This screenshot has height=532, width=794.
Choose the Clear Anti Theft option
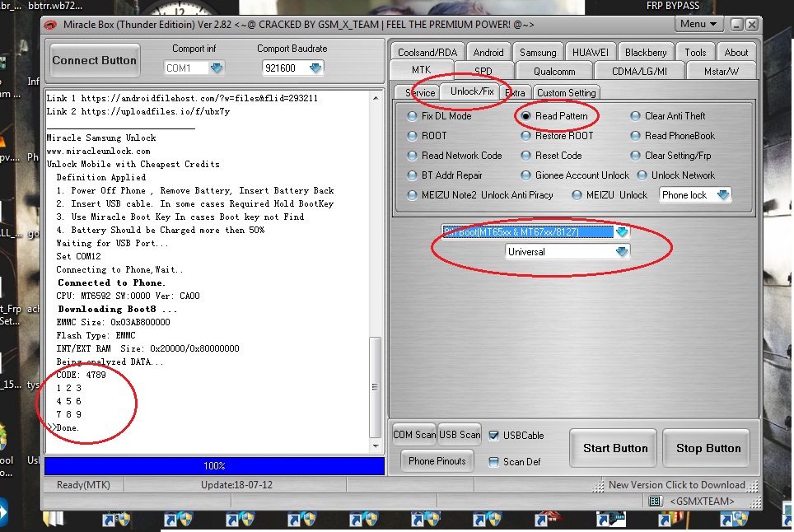(x=635, y=116)
